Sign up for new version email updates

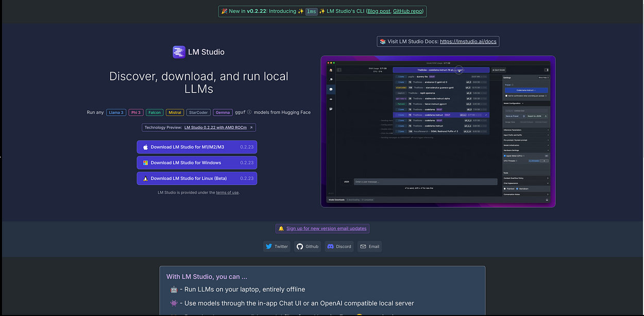(x=327, y=229)
